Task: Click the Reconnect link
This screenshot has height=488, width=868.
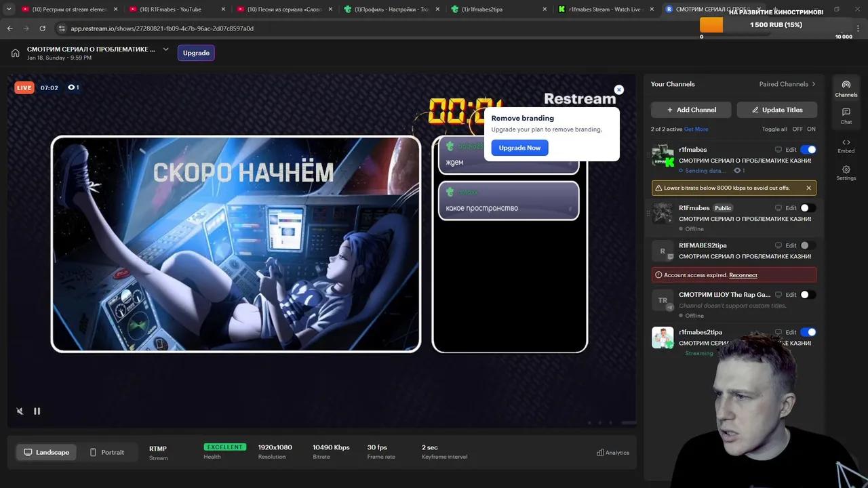Action: (x=743, y=275)
